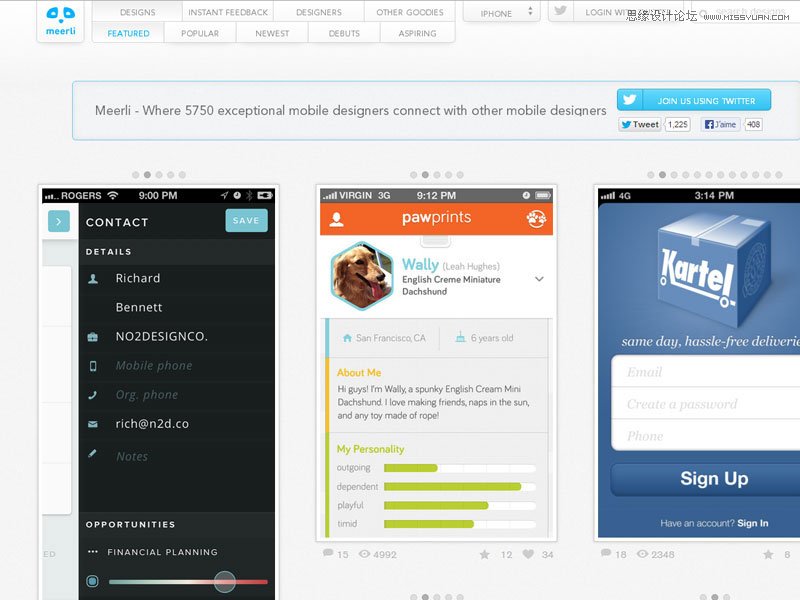Select second dot above pawprints screenshot
Viewport: 800px width, 600px height.
point(425,175)
